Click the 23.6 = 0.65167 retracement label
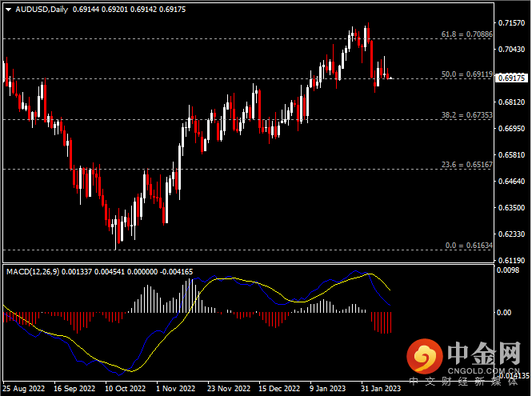 pyautogui.click(x=466, y=165)
